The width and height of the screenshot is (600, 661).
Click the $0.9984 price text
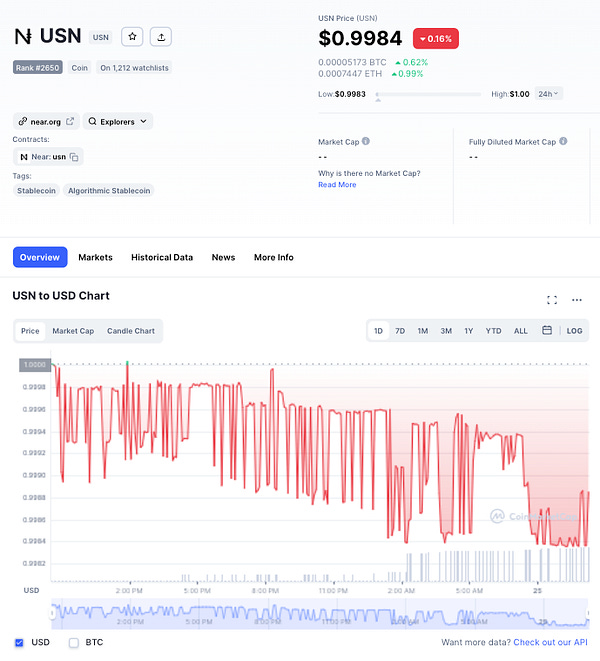[360, 38]
